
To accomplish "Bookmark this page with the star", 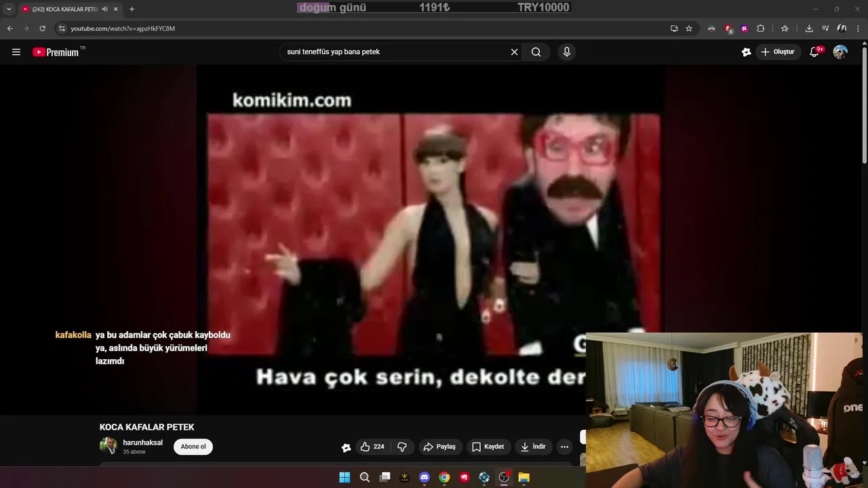I will (689, 28).
